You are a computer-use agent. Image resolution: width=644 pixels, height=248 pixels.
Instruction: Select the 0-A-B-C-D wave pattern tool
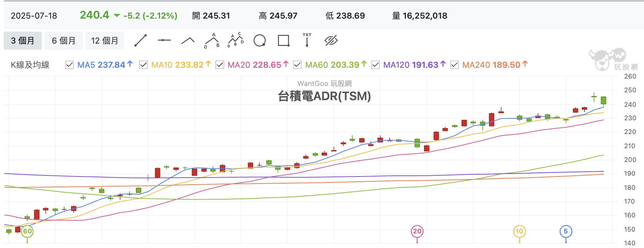pyautogui.click(x=236, y=40)
